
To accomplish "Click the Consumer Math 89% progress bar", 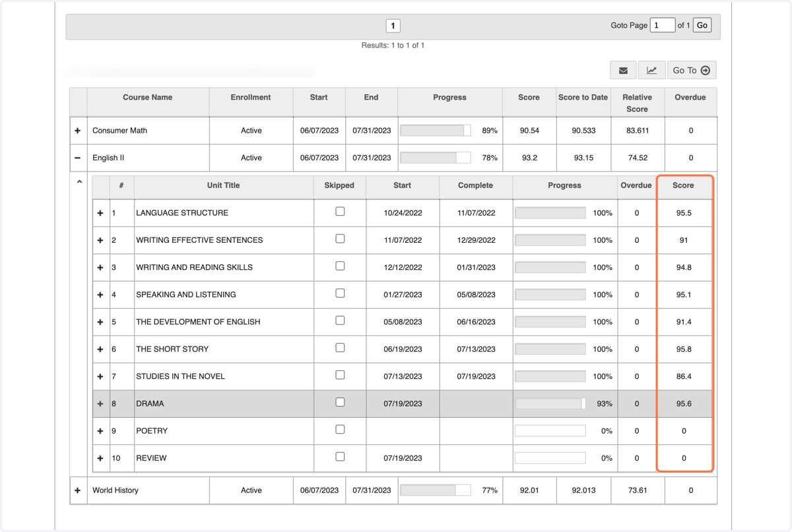I will coord(436,131).
